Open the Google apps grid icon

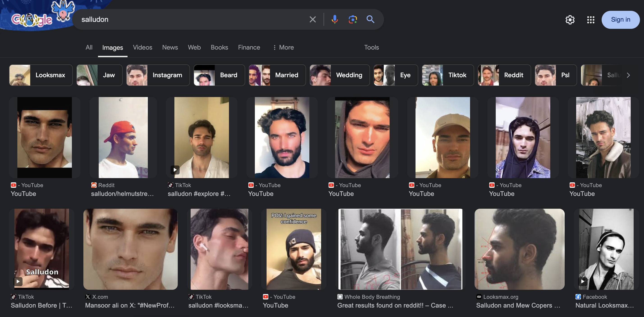[591, 20]
